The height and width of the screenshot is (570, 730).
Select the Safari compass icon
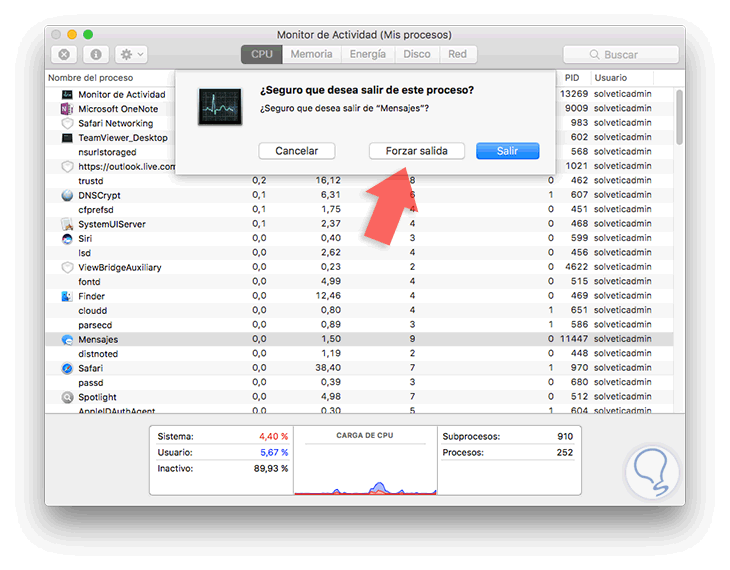[x=68, y=368]
